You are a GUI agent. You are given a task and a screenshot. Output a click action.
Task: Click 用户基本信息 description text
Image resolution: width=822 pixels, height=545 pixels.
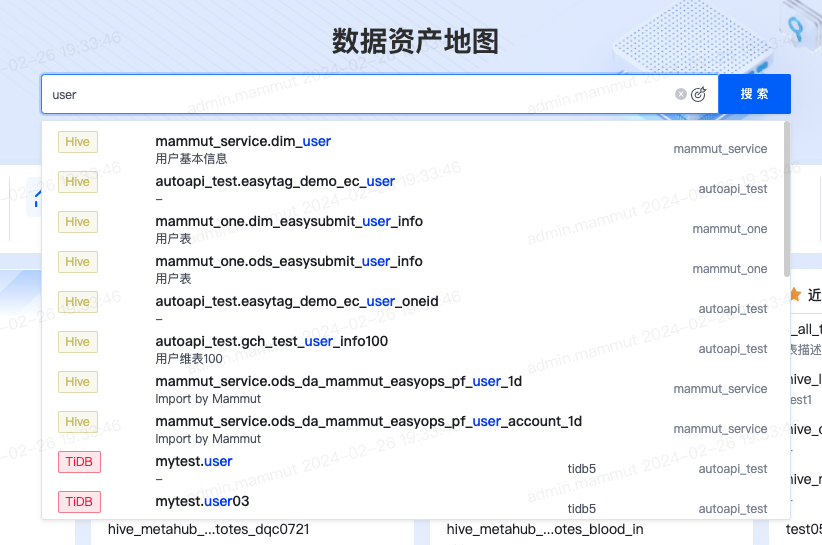point(191,159)
